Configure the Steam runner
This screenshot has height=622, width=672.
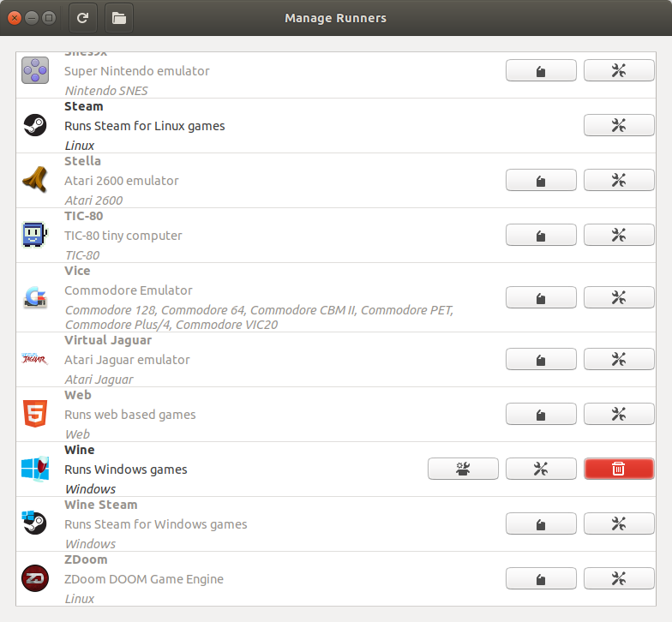(619, 125)
